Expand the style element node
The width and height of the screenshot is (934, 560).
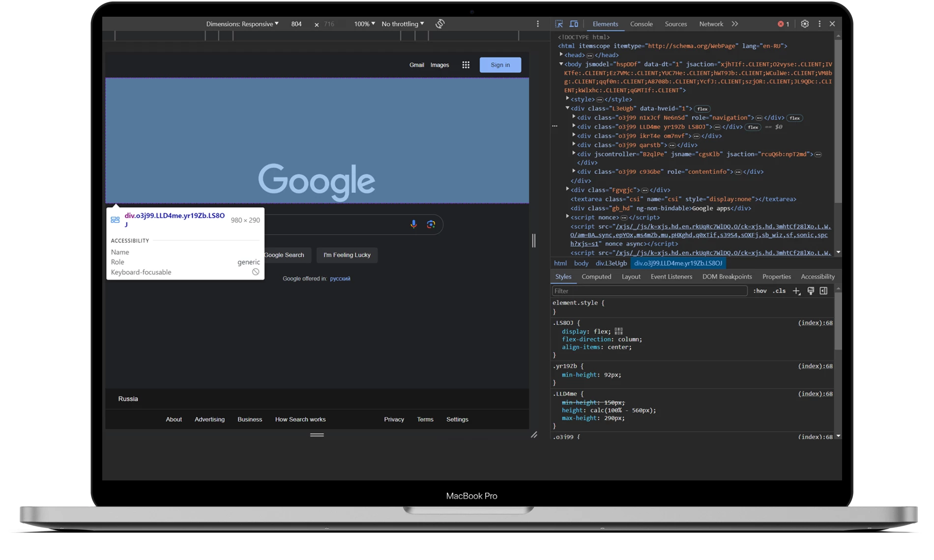(568, 99)
